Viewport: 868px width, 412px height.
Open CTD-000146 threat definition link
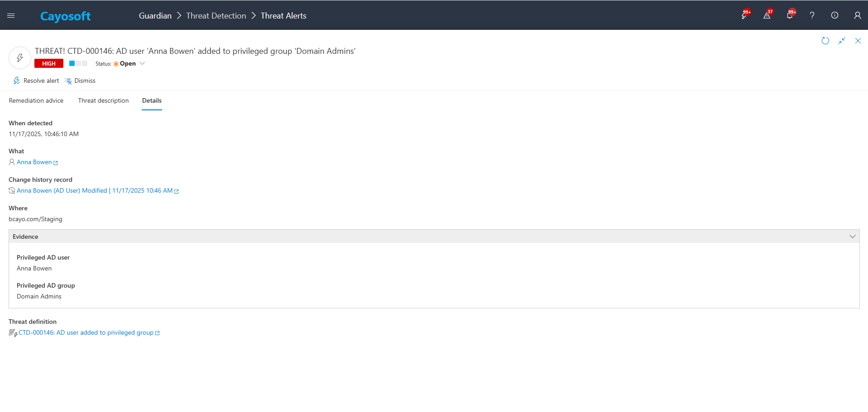click(86, 333)
